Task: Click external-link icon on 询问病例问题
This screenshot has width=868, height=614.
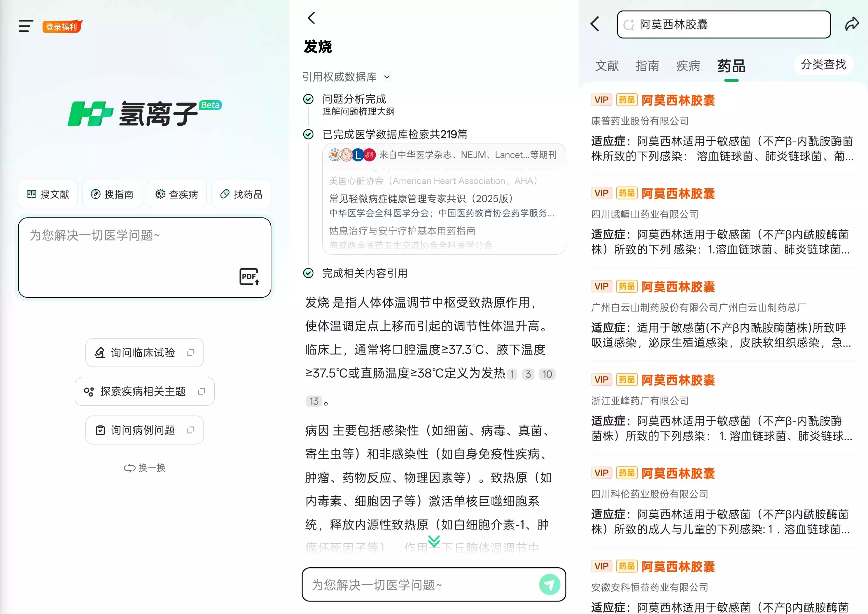Action: 191,430
